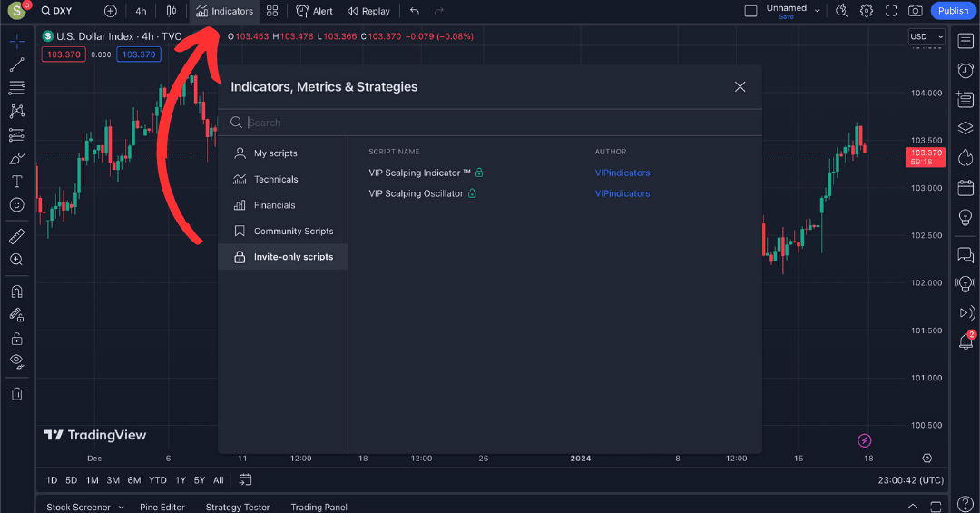Open forecasting and measurement tools
980x513 pixels.
[17, 135]
